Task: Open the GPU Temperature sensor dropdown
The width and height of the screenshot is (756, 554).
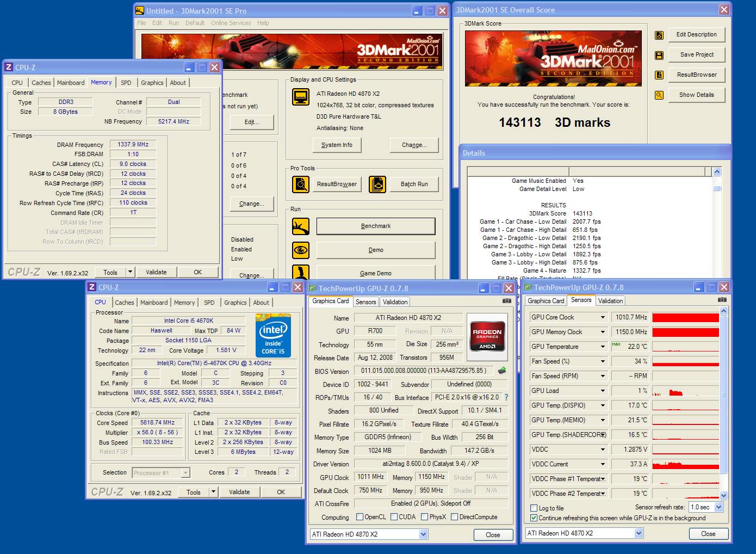Action: click(x=603, y=347)
